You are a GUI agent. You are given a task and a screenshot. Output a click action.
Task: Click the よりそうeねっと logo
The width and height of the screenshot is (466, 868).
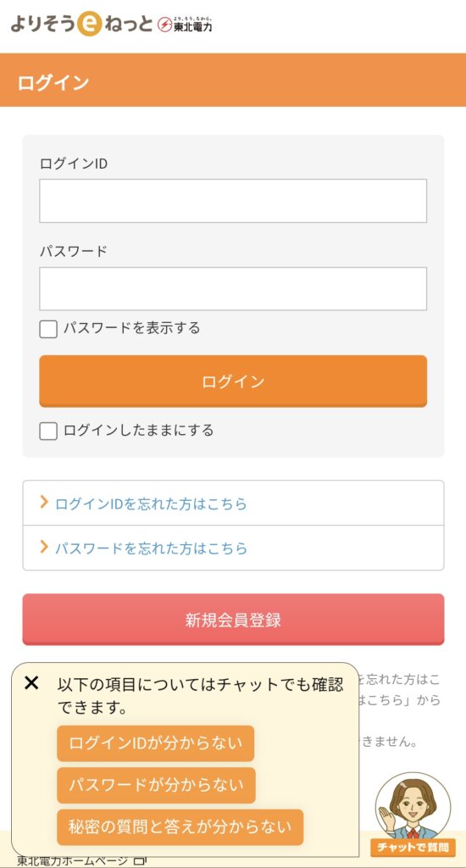(x=82, y=25)
